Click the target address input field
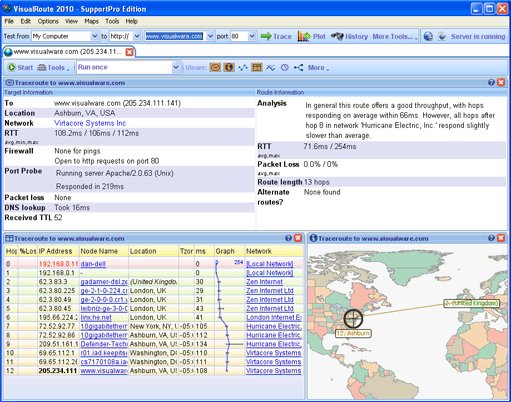The image size is (511, 402). click(x=175, y=36)
